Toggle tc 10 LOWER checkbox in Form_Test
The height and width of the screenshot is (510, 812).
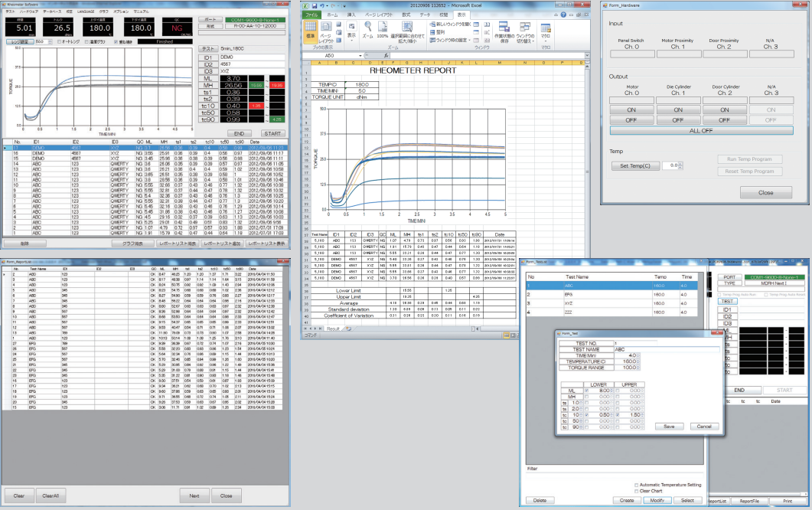pos(587,414)
